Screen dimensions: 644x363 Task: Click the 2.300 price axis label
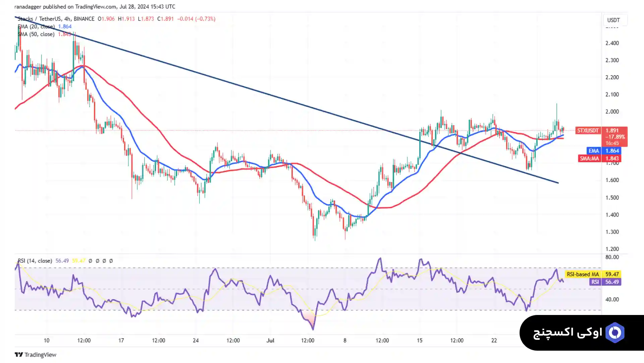[612, 60]
